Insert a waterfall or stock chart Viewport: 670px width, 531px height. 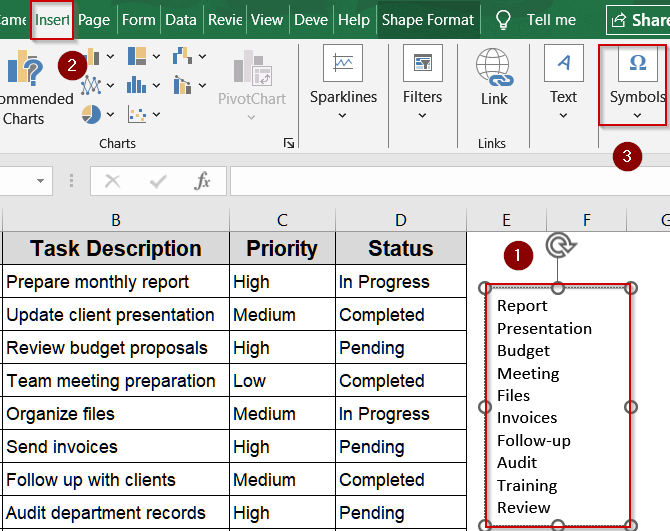pyautogui.click(x=182, y=56)
